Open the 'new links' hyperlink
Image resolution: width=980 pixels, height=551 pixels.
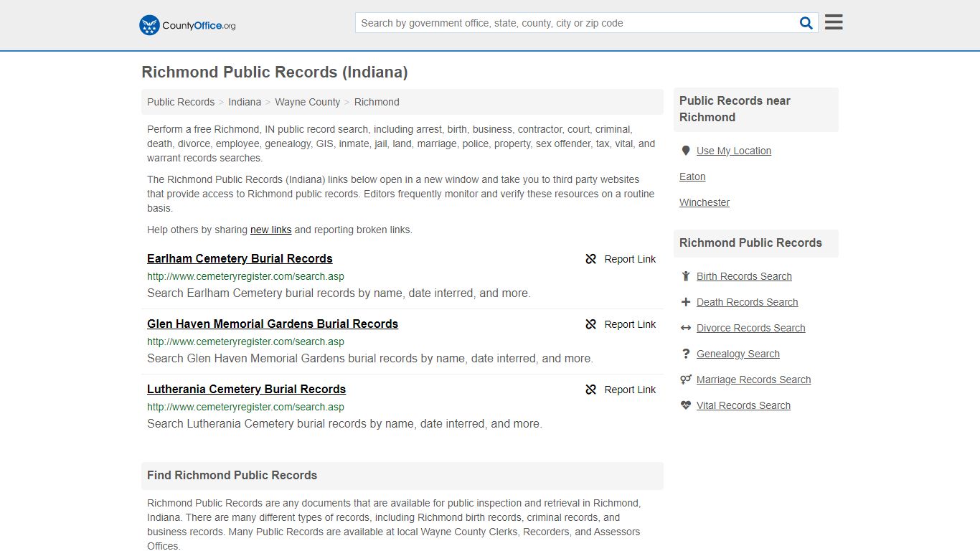pos(270,230)
